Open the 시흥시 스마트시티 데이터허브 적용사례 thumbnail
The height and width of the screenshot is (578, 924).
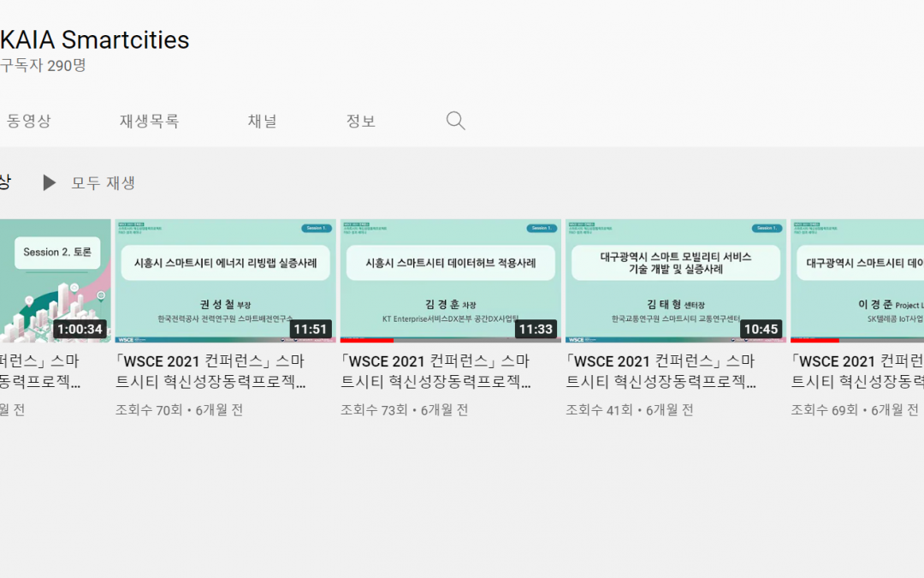coord(451,281)
